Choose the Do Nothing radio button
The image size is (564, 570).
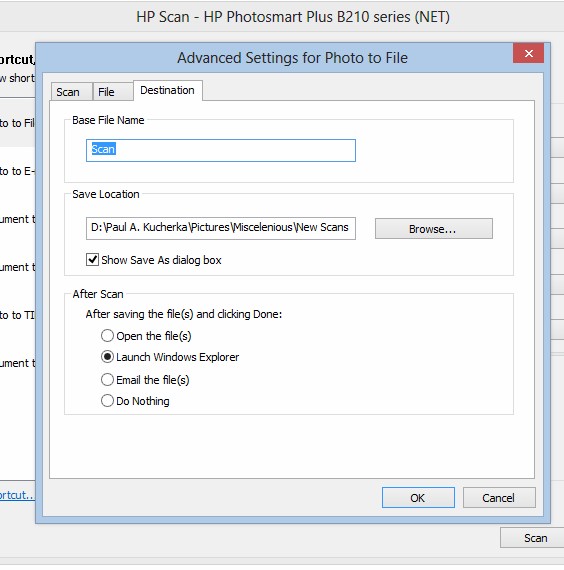(x=107, y=401)
